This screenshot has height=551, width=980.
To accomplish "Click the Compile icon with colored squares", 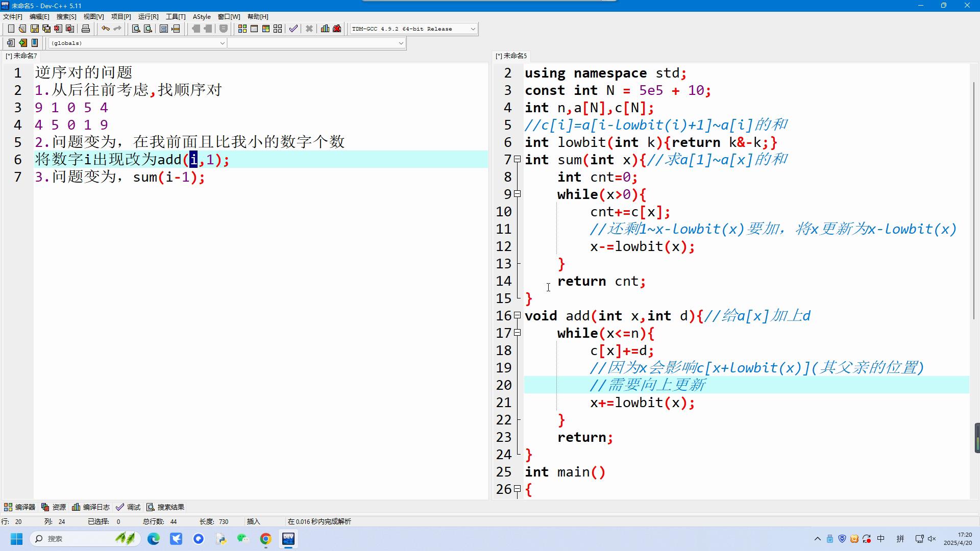I will (x=242, y=29).
